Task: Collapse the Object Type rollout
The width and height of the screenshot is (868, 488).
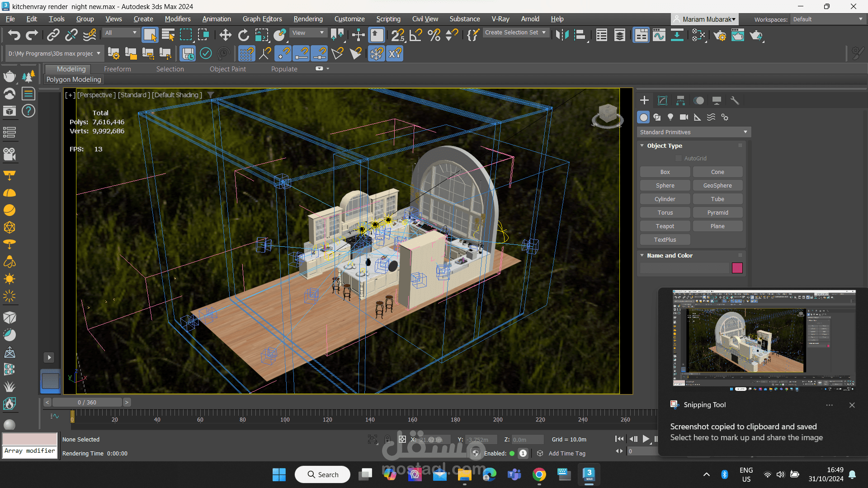Action: pyautogui.click(x=642, y=145)
